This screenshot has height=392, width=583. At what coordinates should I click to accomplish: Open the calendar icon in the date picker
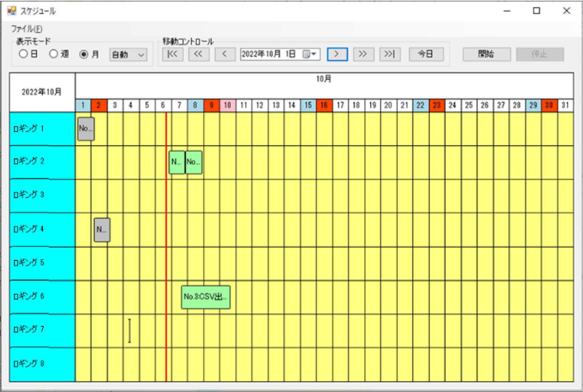(x=307, y=54)
